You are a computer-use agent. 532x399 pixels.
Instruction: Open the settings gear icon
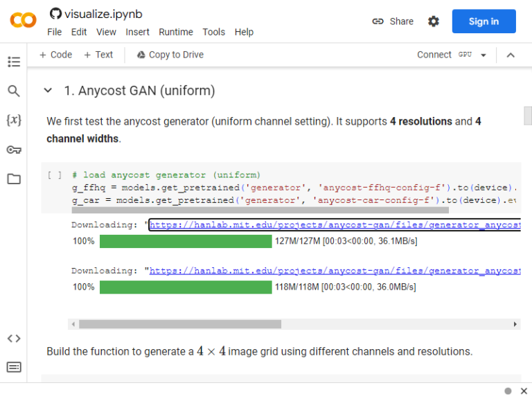(x=433, y=21)
